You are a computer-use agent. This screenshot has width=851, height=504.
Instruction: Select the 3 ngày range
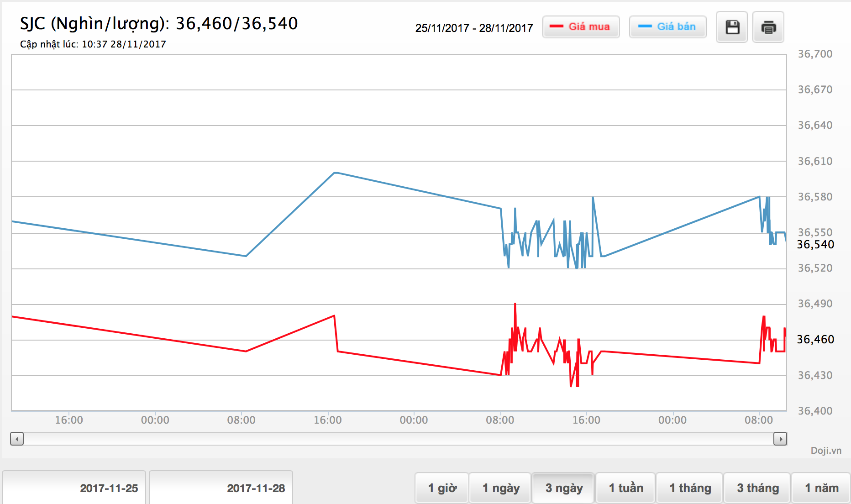[x=564, y=488]
